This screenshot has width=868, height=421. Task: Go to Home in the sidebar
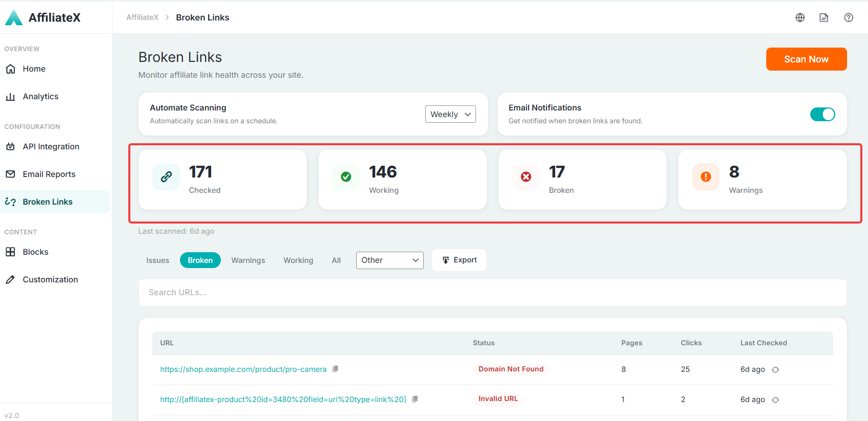(34, 69)
